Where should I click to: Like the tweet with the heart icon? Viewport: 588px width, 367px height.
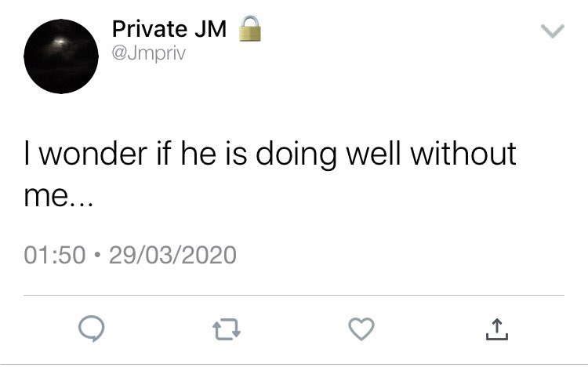[361, 329]
